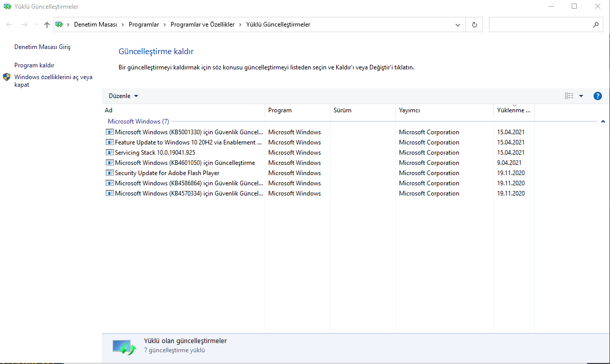Image resolution: width=610 pixels, height=364 pixels.
Task: Expand chevron after Programlar ve Özellikler breadcrumb
Action: point(241,25)
